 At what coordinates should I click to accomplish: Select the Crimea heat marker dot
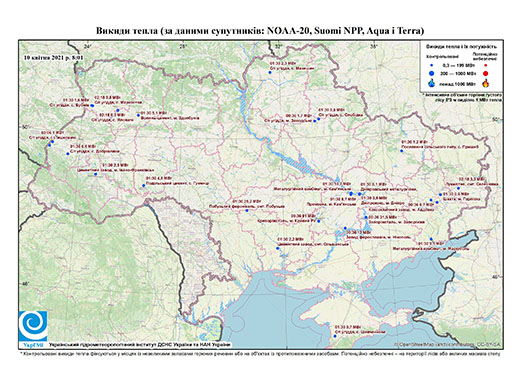coord(335,336)
